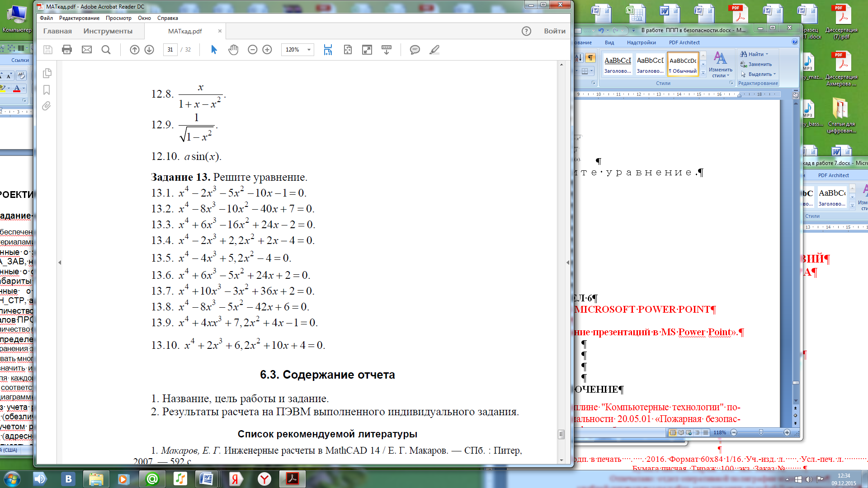Undo last action in Word quick toolbar
The image size is (868, 488).
pos(601,30)
